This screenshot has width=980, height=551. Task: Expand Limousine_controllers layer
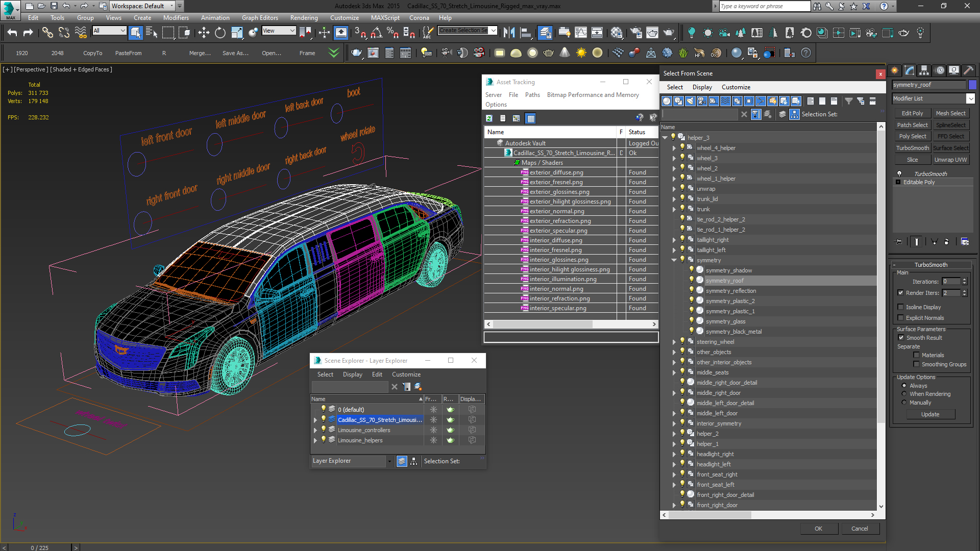click(315, 430)
